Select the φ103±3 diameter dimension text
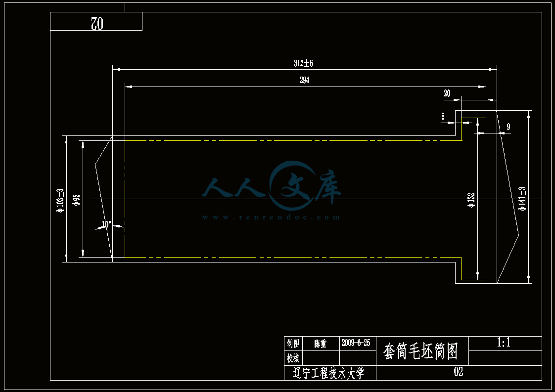 60,200
